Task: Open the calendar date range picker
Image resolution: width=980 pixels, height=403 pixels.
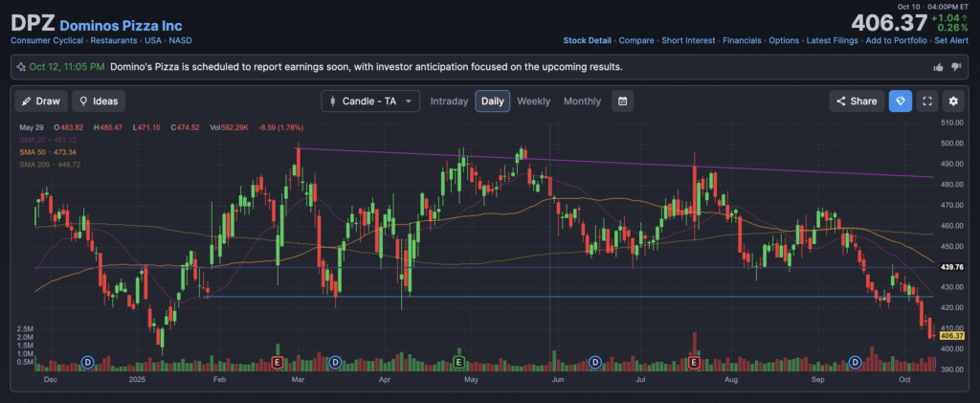Action: coord(622,101)
